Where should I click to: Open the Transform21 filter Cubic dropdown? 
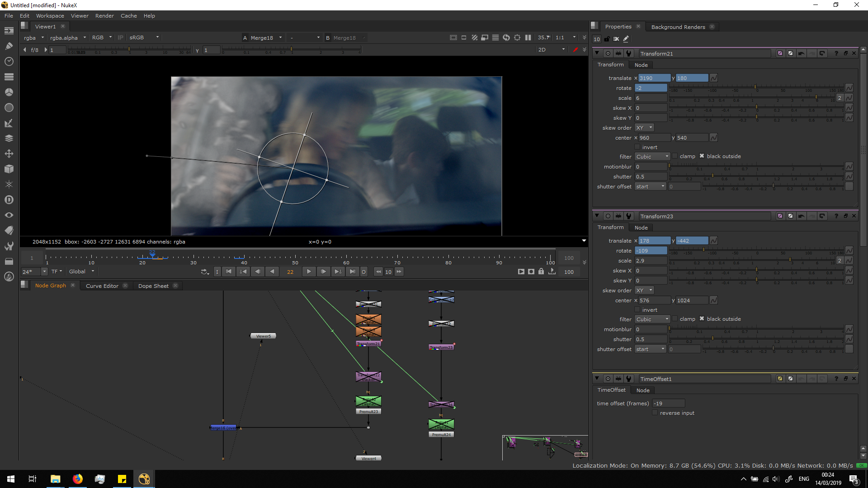click(x=652, y=157)
